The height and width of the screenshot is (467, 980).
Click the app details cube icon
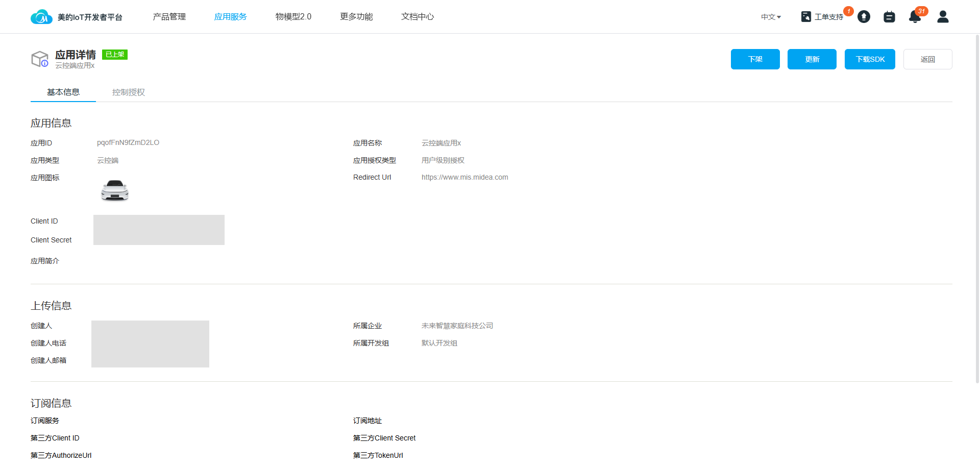(x=40, y=59)
